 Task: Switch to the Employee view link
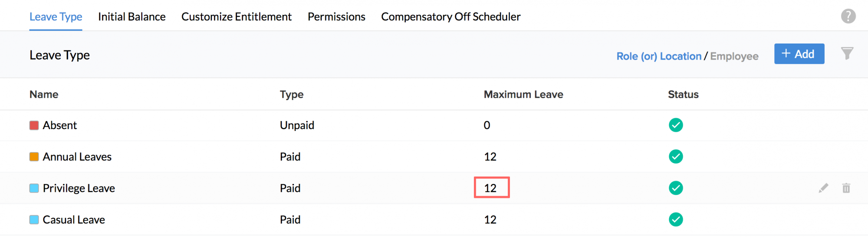[734, 56]
